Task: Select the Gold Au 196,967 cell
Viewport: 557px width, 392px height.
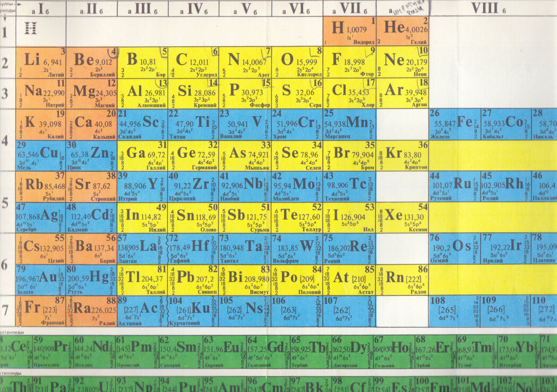Action: [41, 280]
